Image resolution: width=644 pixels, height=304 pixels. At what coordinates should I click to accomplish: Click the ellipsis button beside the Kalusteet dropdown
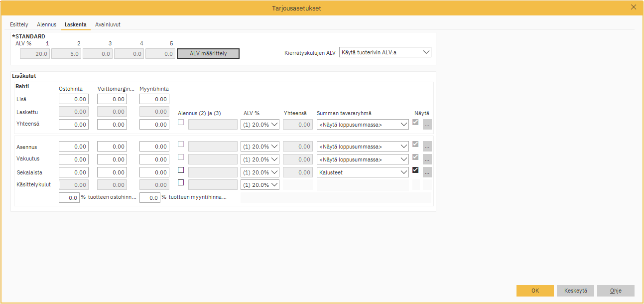(x=427, y=172)
